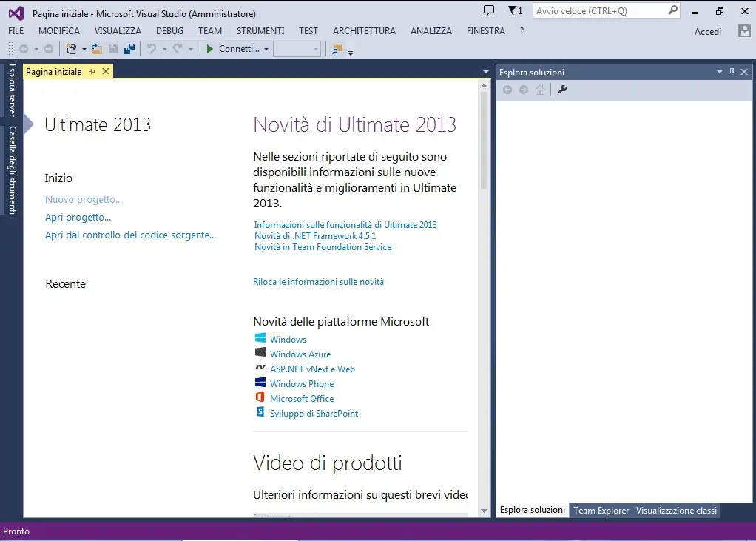
Task: Click the navigate backward toolbar arrow
Action: pyautogui.click(x=23, y=49)
